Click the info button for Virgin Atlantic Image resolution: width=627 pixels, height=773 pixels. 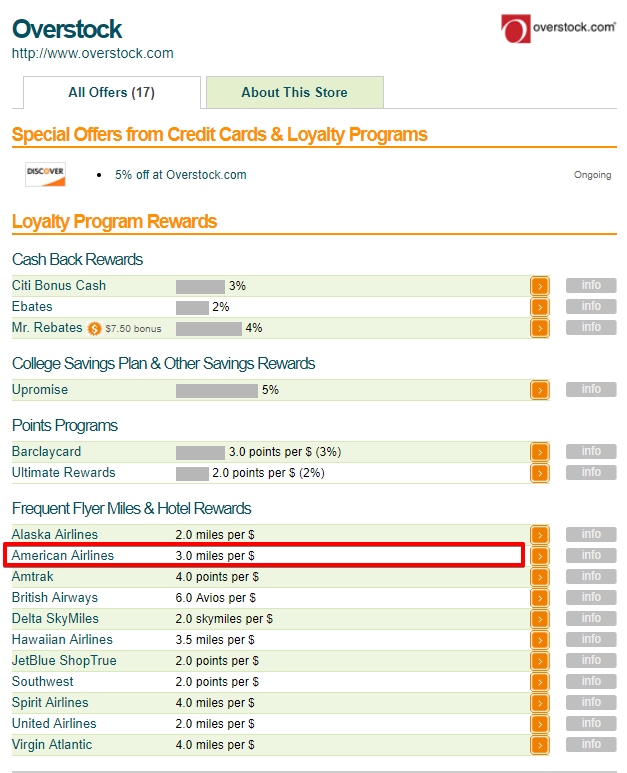point(591,744)
